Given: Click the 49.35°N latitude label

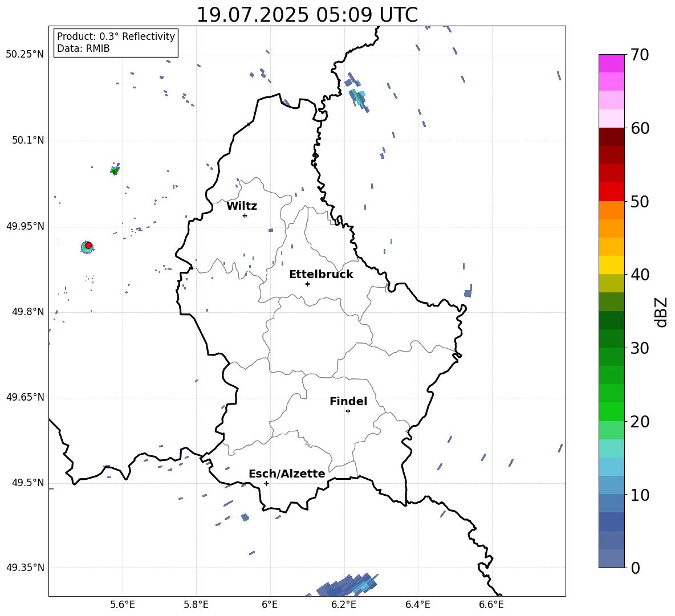Looking at the screenshot, I should point(25,568).
